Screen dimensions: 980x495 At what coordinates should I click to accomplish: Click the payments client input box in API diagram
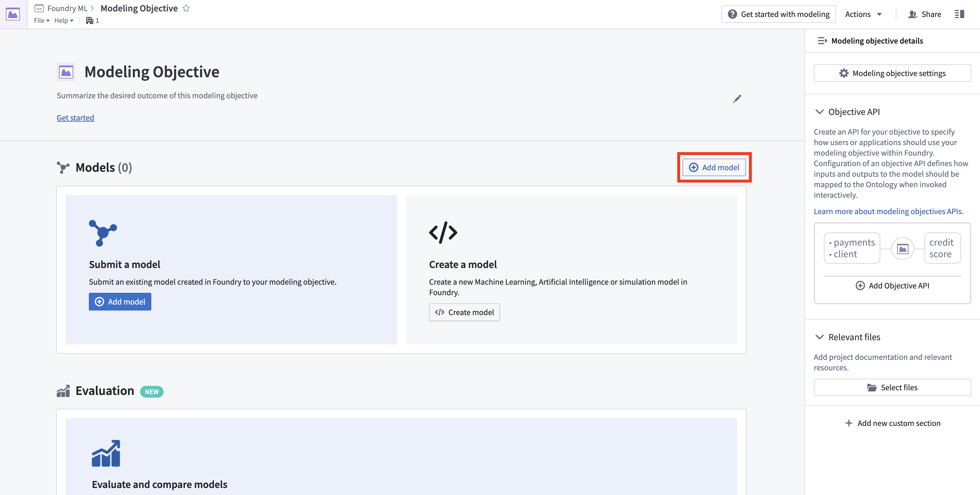(852, 248)
